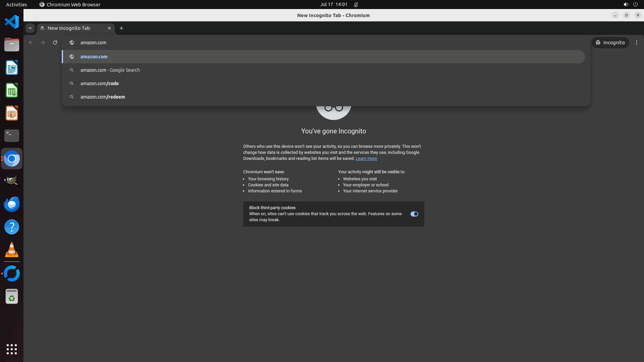This screenshot has width=644, height=362.
Task: Open Thunderbird mail from dock
Action: pos(12,204)
